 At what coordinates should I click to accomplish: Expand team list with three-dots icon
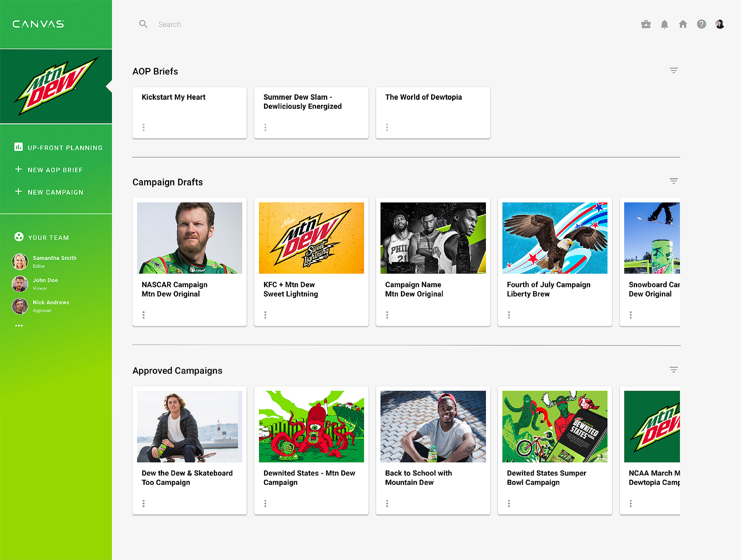click(19, 326)
